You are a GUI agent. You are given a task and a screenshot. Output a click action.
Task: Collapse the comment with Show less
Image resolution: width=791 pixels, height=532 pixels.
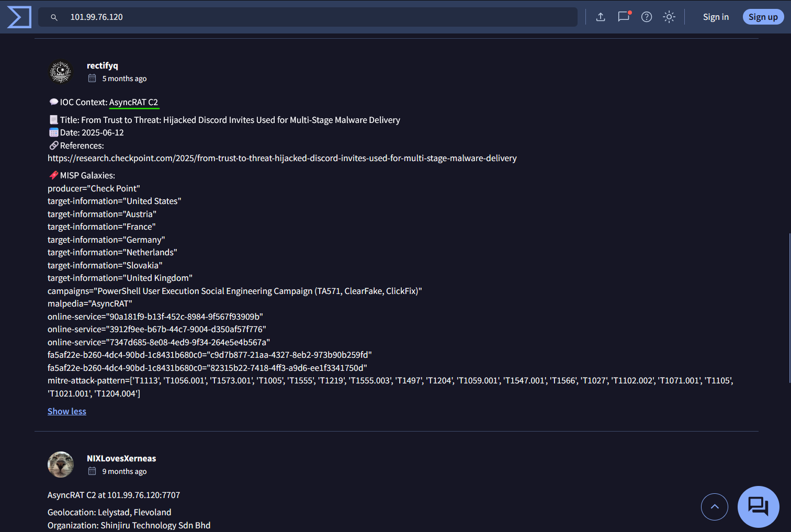[x=67, y=412]
